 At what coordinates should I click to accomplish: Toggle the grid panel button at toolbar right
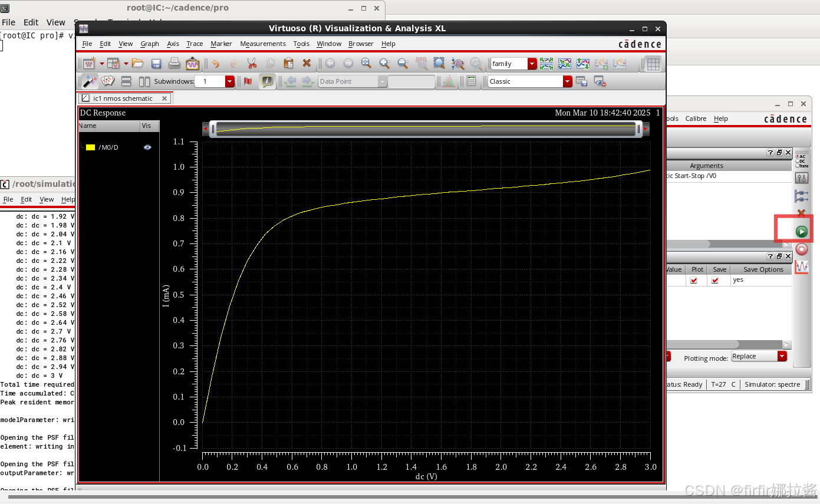[x=653, y=64]
